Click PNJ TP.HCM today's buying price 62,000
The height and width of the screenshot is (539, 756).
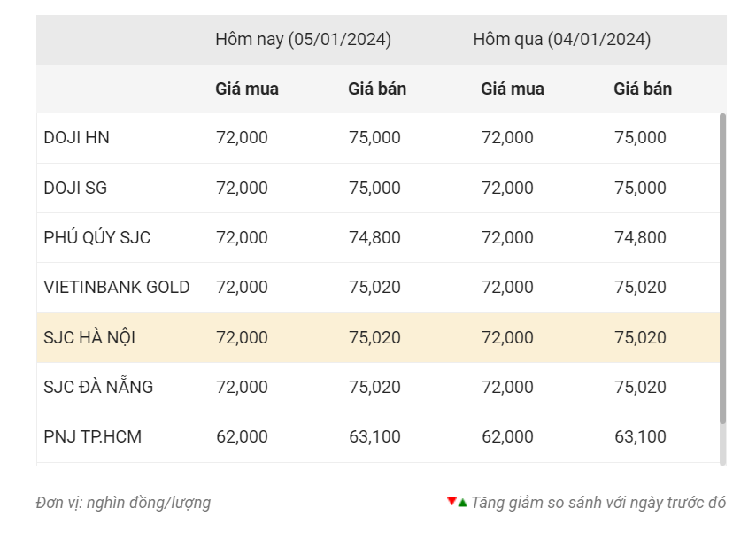[242, 437]
